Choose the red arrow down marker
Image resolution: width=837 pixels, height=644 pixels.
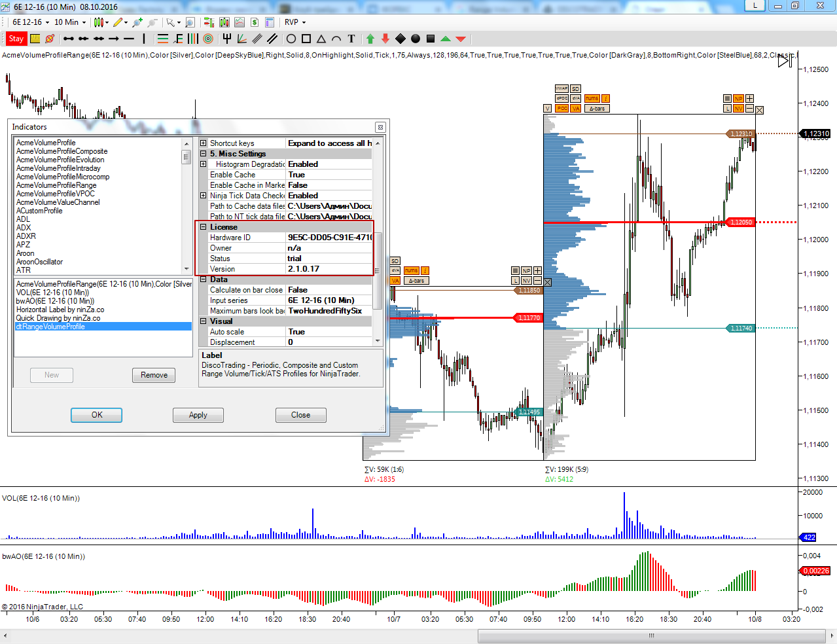click(x=385, y=39)
